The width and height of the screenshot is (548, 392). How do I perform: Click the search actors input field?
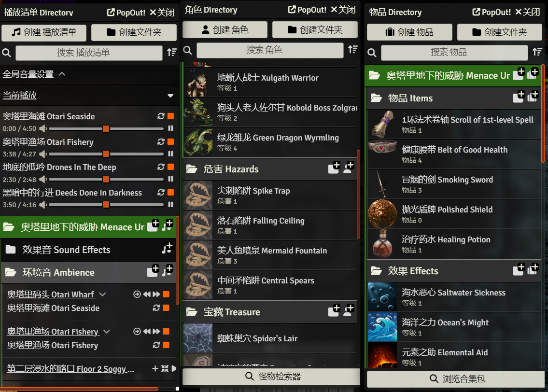(x=270, y=50)
